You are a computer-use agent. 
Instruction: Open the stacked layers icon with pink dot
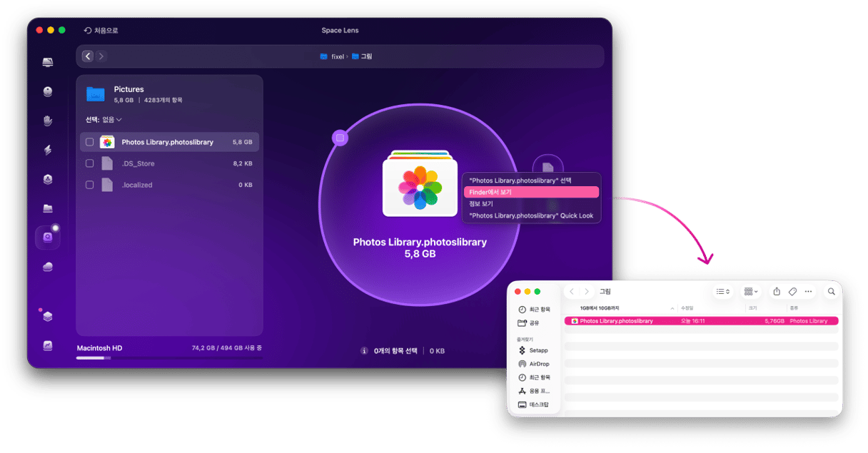point(48,316)
